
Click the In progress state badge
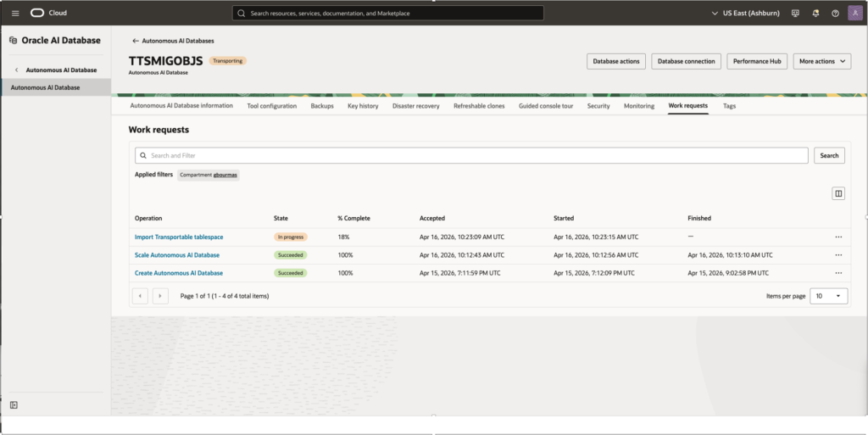tap(291, 237)
